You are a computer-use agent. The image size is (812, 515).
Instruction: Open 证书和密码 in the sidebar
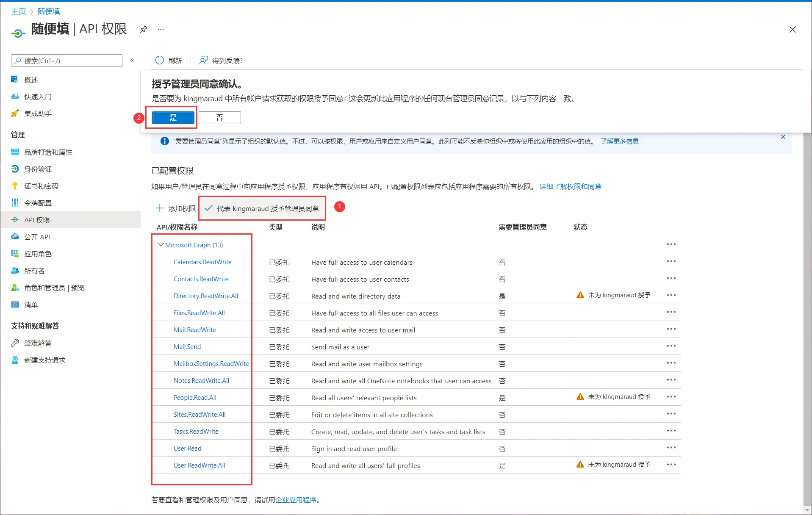(x=41, y=186)
